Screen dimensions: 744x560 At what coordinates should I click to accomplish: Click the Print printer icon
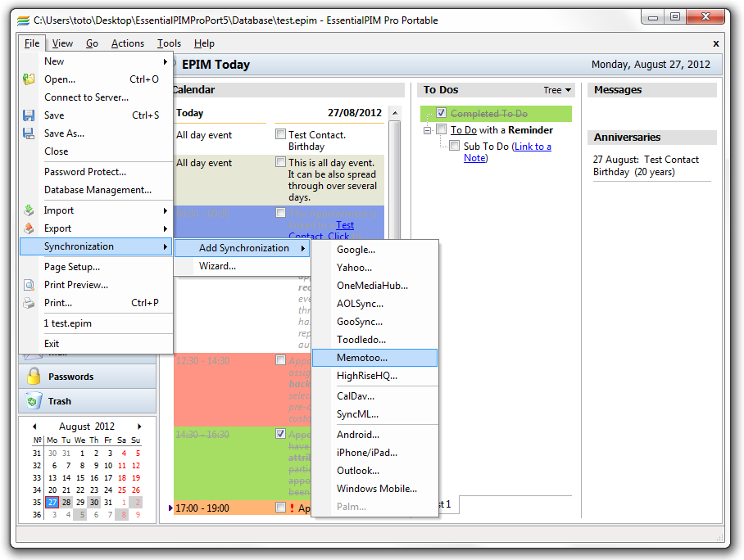[29, 303]
